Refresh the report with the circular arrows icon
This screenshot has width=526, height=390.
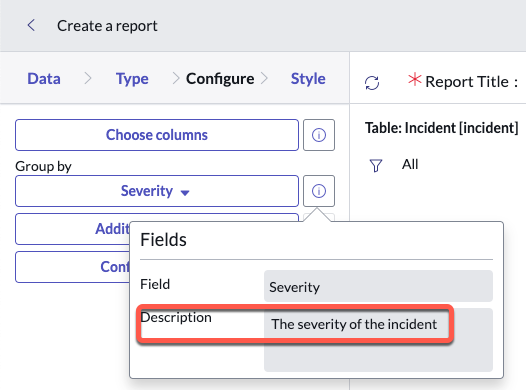(372, 83)
